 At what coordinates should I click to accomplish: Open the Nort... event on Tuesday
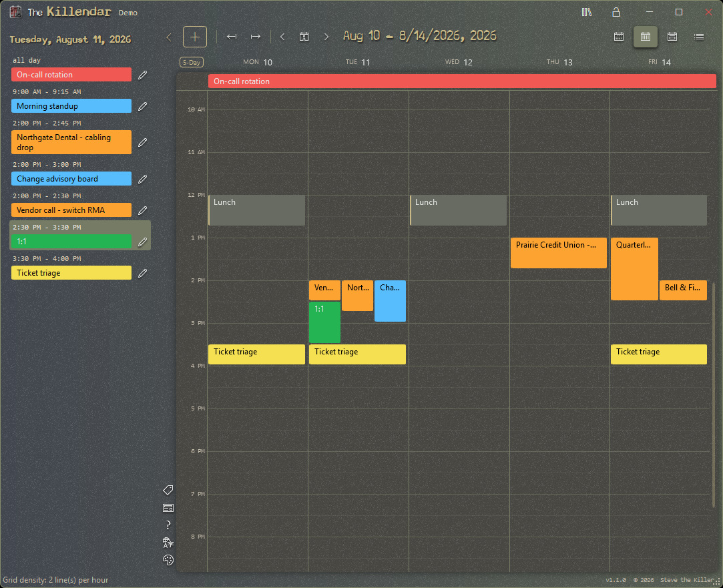pyautogui.click(x=357, y=296)
